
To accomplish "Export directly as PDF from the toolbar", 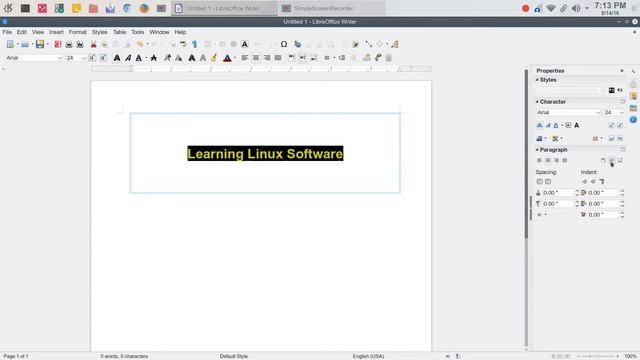I will coord(58,44).
